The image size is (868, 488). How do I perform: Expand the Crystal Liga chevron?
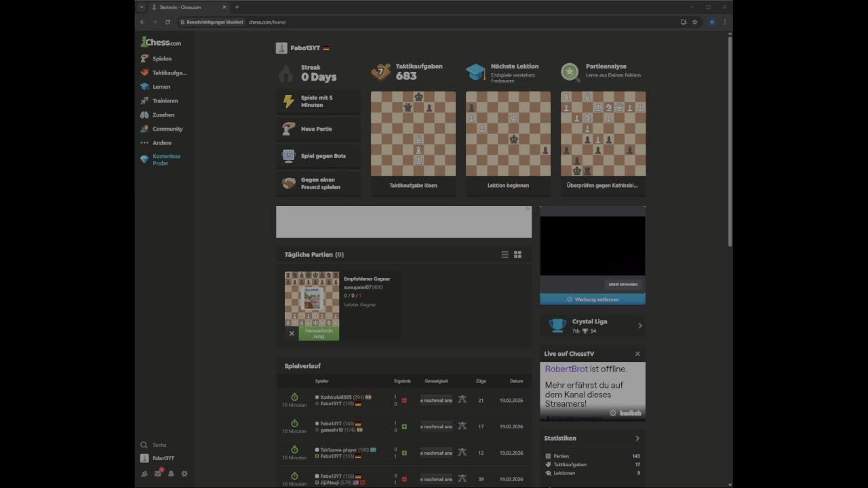tap(640, 326)
